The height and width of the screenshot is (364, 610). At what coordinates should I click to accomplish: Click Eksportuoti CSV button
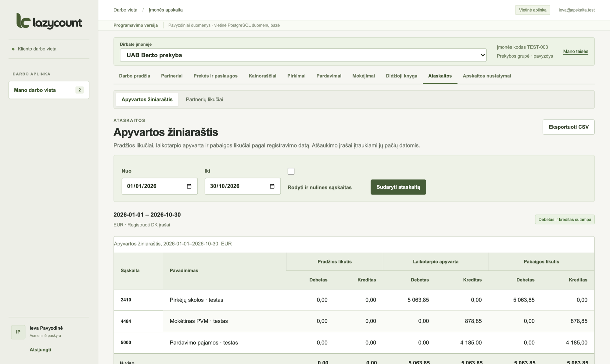tap(569, 127)
